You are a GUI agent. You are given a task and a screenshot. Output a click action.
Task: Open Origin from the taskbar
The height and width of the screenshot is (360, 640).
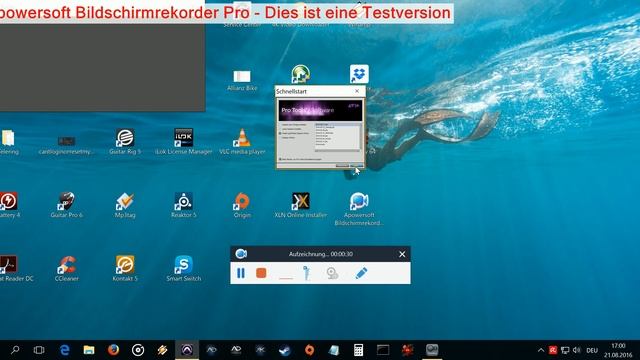(309, 350)
